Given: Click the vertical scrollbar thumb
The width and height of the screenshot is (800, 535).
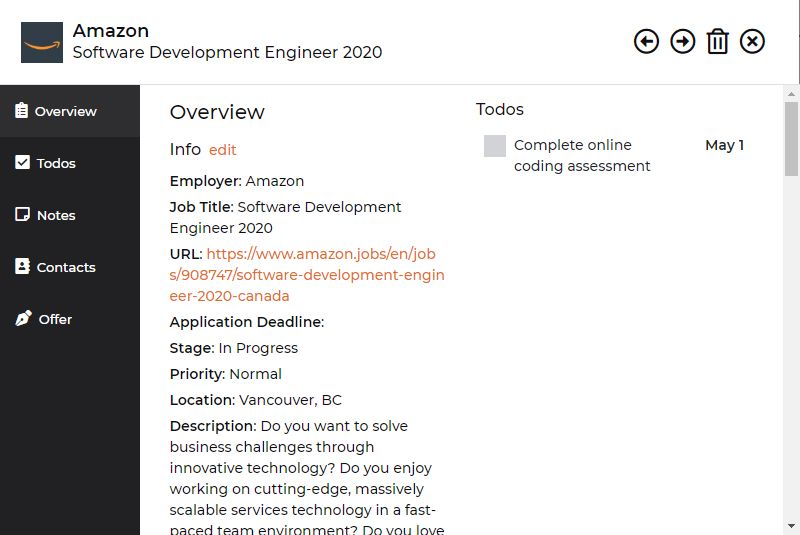Looking at the screenshot, I should tap(791, 139).
